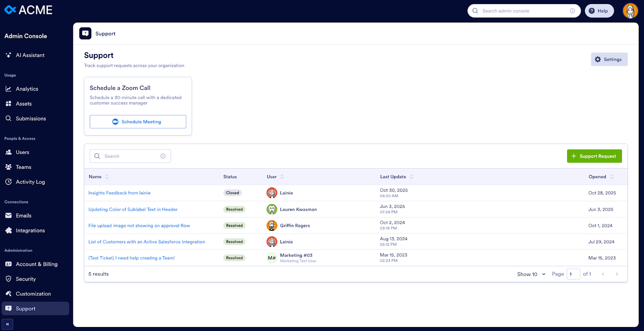Click info icon in admin console search

point(572,11)
